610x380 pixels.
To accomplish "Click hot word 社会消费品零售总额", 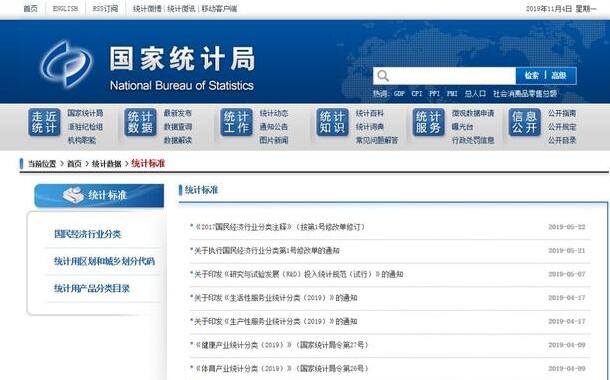I will click(525, 94).
